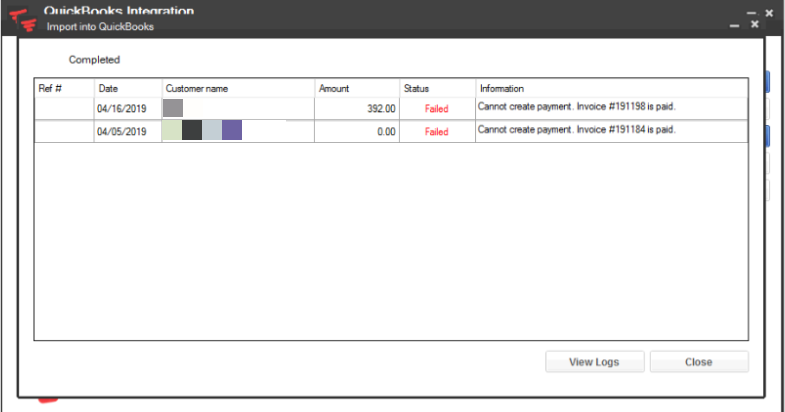Screen dimensions: 785x412
Task: Select the message about Invoice #191184
Action: click(x=577, y=129)
